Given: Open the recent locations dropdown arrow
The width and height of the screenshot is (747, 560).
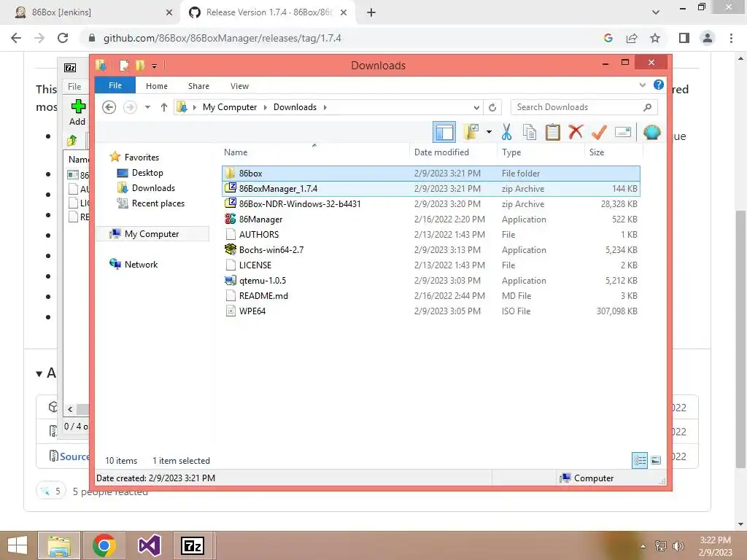Looking at the screenshot, I should 147,107.
